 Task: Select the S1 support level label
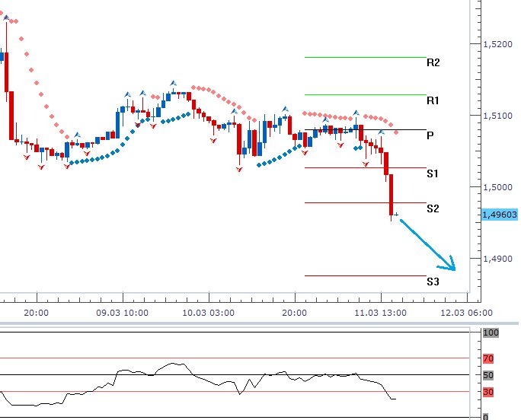pyautogui.click(x=433, y=173)
